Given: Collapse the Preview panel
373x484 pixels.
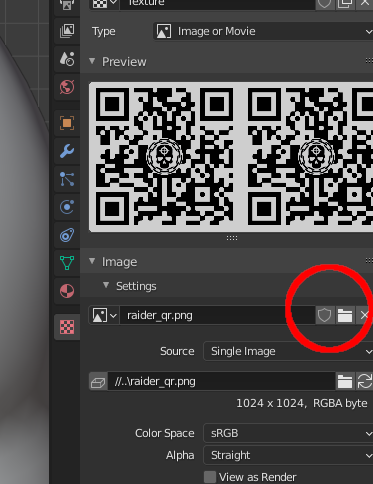Looking at the screenshot, I should coord(92,61).
